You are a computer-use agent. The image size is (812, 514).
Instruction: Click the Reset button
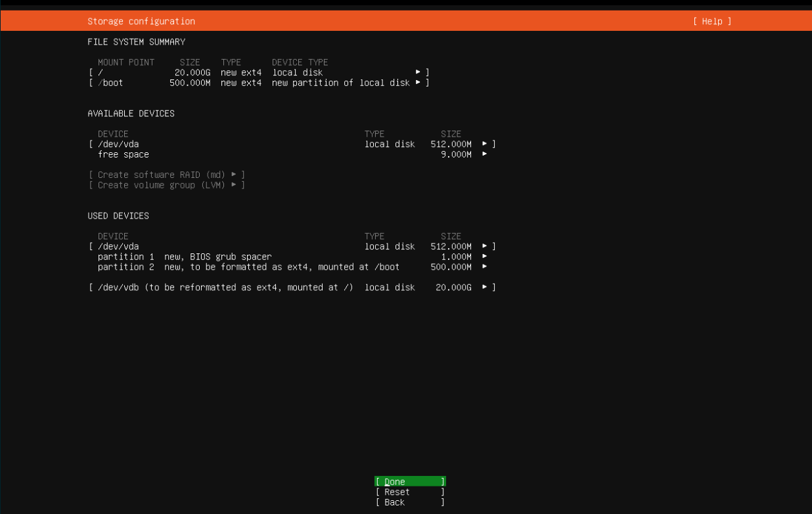pyautogui.click(x=410, y=492)
